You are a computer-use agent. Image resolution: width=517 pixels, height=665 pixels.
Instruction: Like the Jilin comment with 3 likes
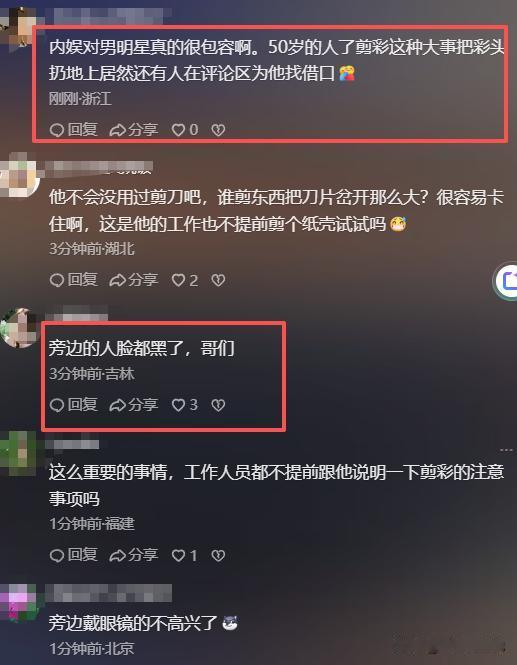point(184,405)
